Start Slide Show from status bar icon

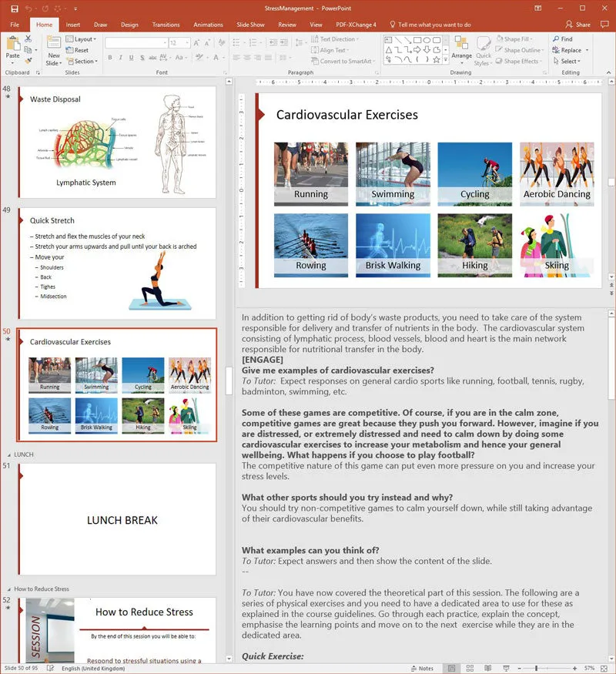(506, 668)
